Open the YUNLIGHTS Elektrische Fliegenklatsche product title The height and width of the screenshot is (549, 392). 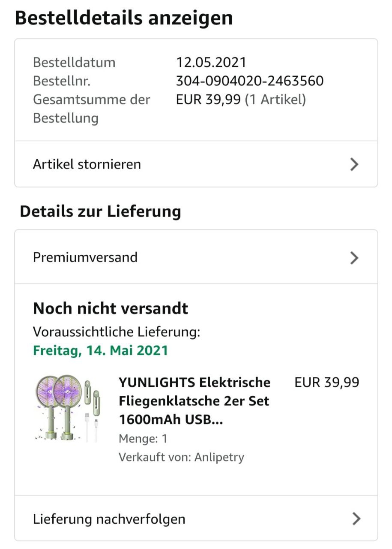195,401
